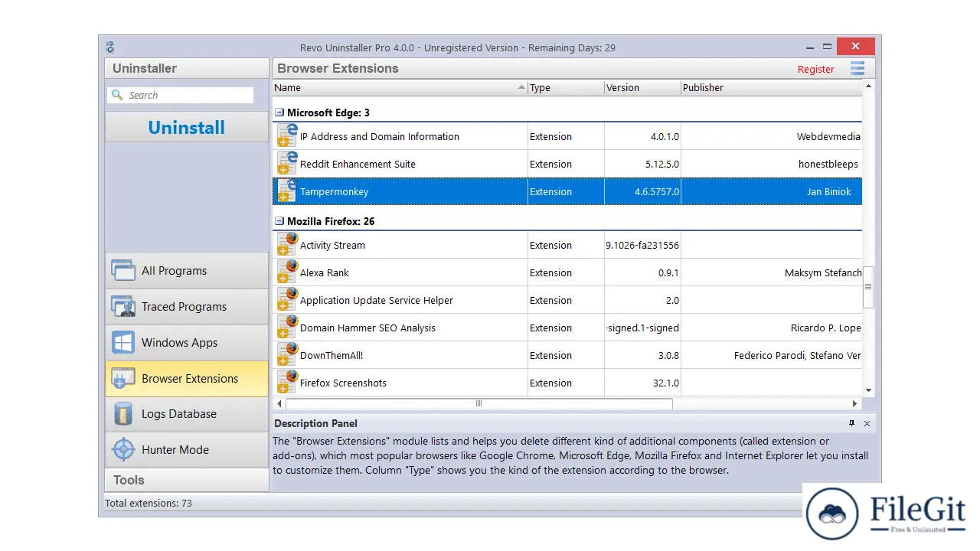Screen dimensions: 980x551
Task: Select the Browser Extensions module
Action: [x=187, y=378]
